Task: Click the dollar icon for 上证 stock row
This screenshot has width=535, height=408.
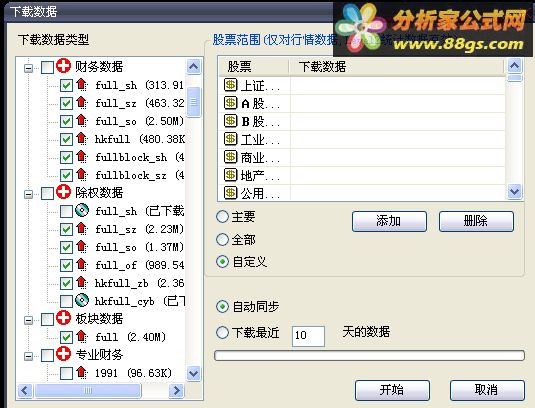Action: [x=230, y=85]
